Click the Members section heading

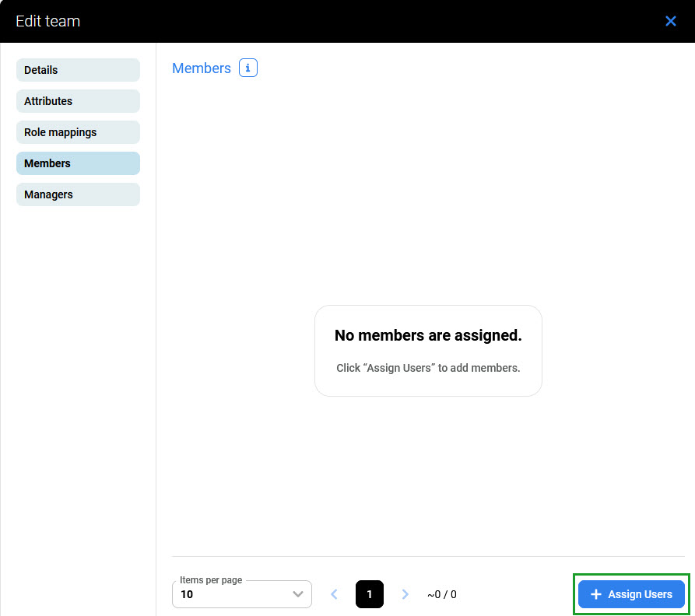[x=202, y=68]
